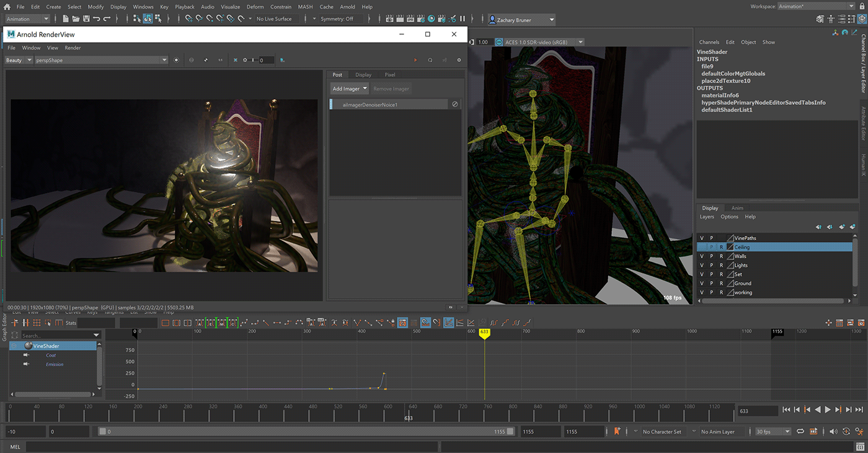Open the Symmetry: Off dropdown
Image resolution: width=868 pixels, height=453 pixels.
(340, 19)
